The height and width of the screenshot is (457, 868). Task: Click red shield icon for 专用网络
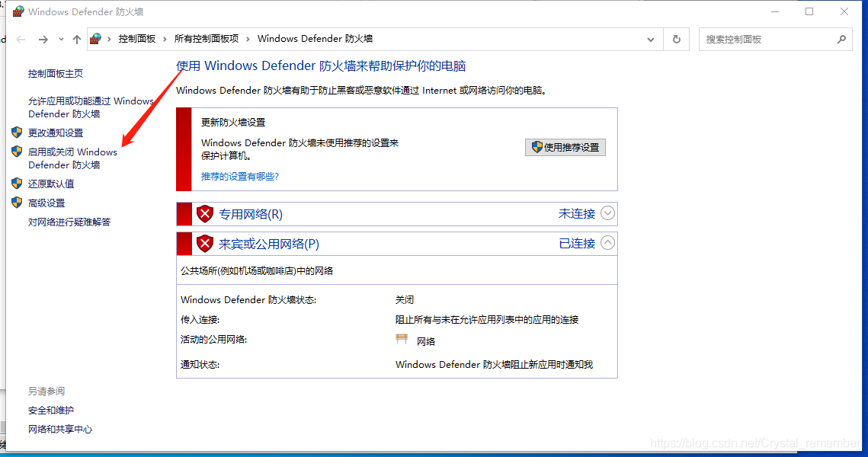point(205,213)
